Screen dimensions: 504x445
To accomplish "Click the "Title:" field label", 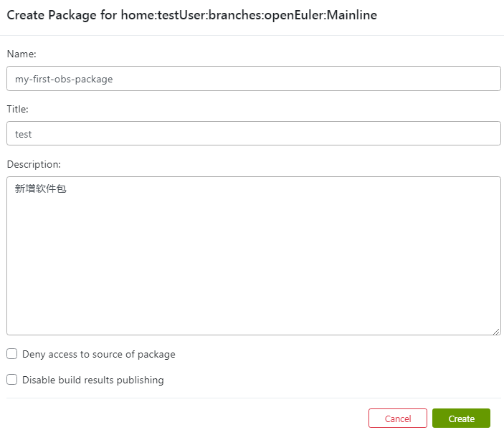I will click(x=18, y=109).
